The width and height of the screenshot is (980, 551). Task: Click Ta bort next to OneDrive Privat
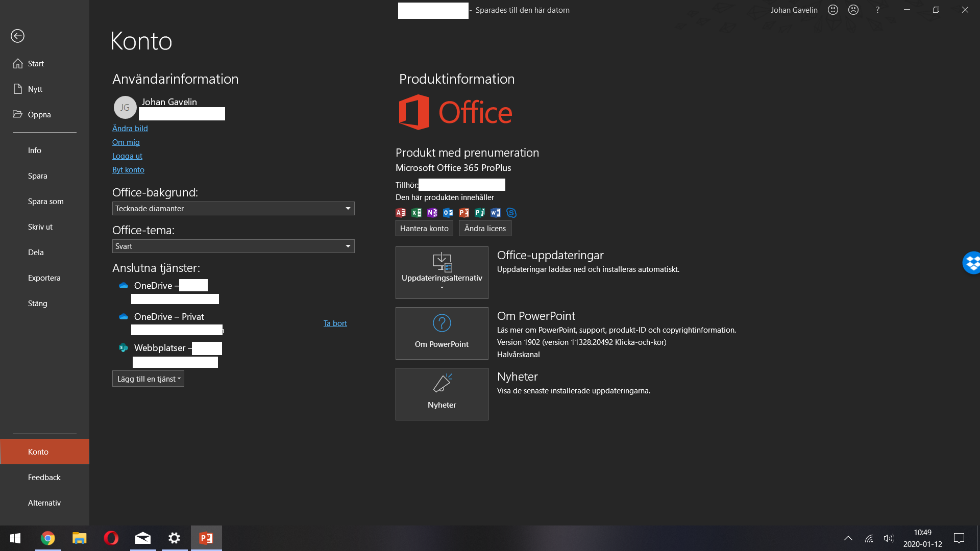pos(335,323)
